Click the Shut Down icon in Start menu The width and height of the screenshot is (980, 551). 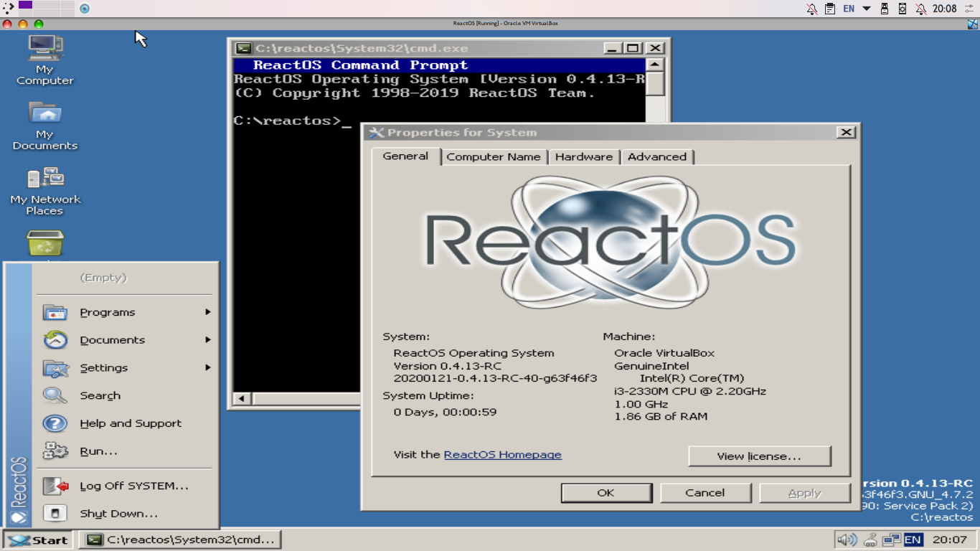tap(55, 514)
